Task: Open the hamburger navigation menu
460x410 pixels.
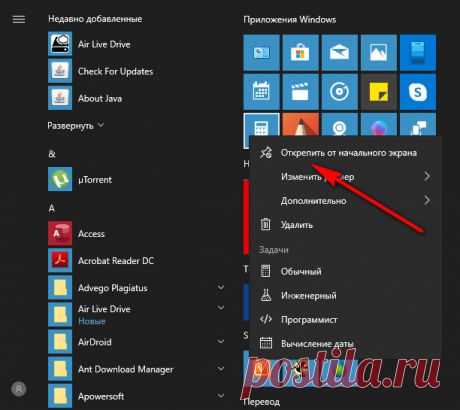Action: click(19, 19)
